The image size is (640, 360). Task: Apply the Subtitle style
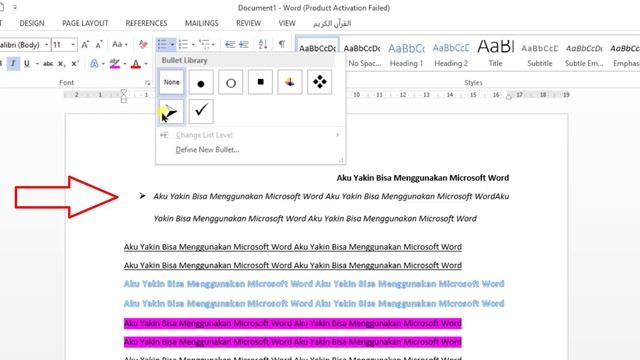(540, 54)
